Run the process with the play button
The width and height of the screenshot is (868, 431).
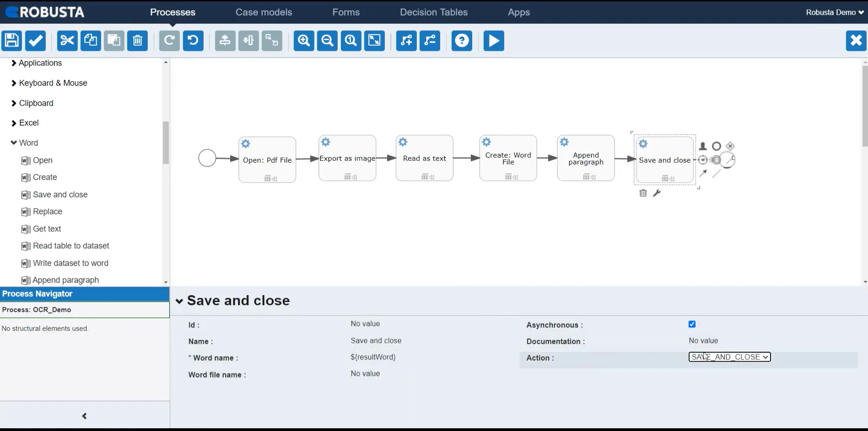click(494, 41)
